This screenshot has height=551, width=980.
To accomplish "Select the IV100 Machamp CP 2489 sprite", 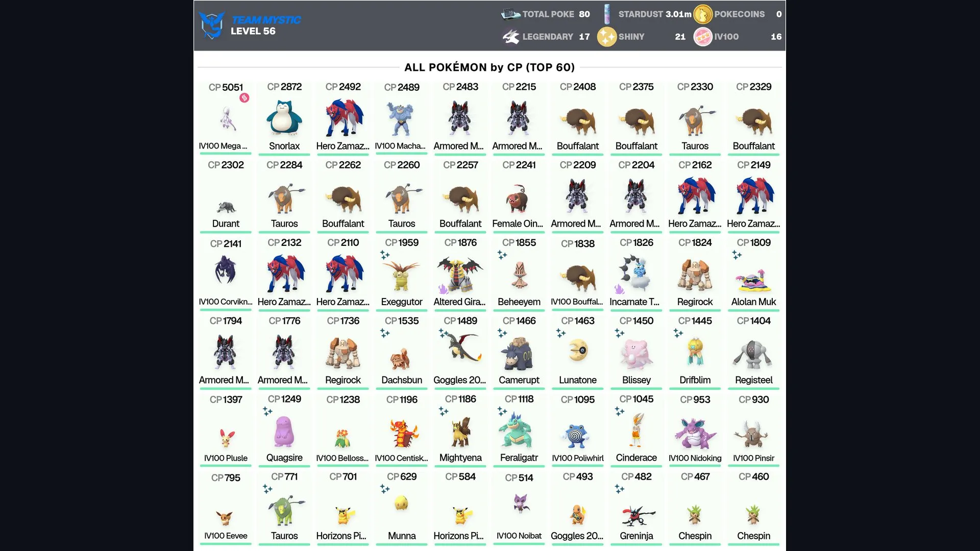I will tap(402, 119).
